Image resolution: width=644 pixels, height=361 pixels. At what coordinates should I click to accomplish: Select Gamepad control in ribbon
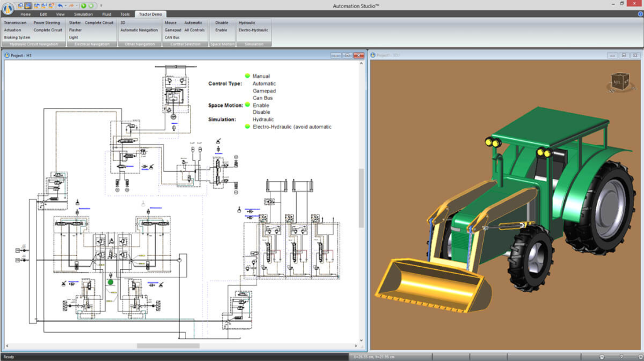click(x=173, y=30)
